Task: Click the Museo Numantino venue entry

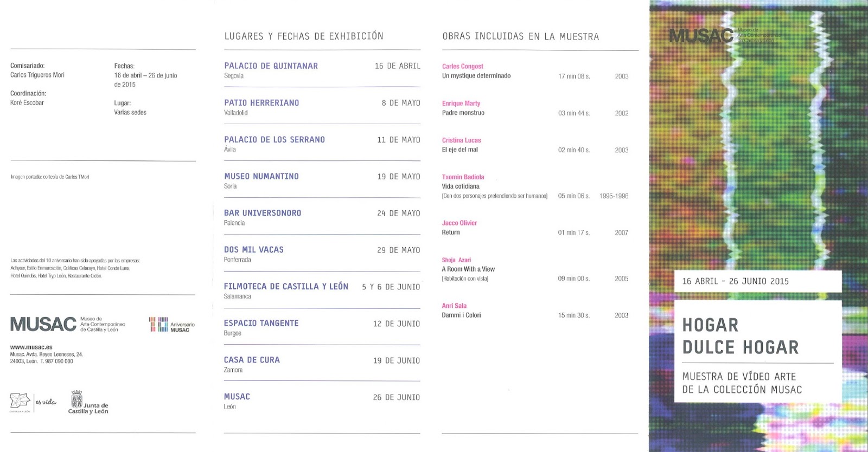Action: pos(261,176)
